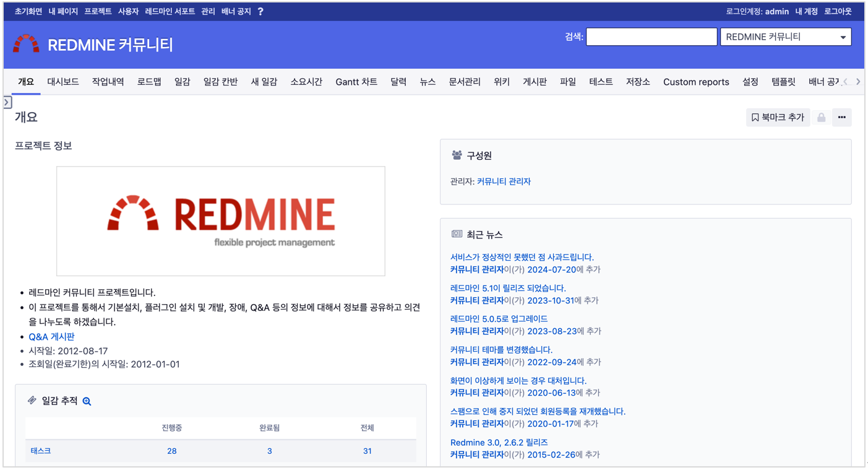Click the admin username link
This screenshot has width=868, height=470.
pos(777,11)
